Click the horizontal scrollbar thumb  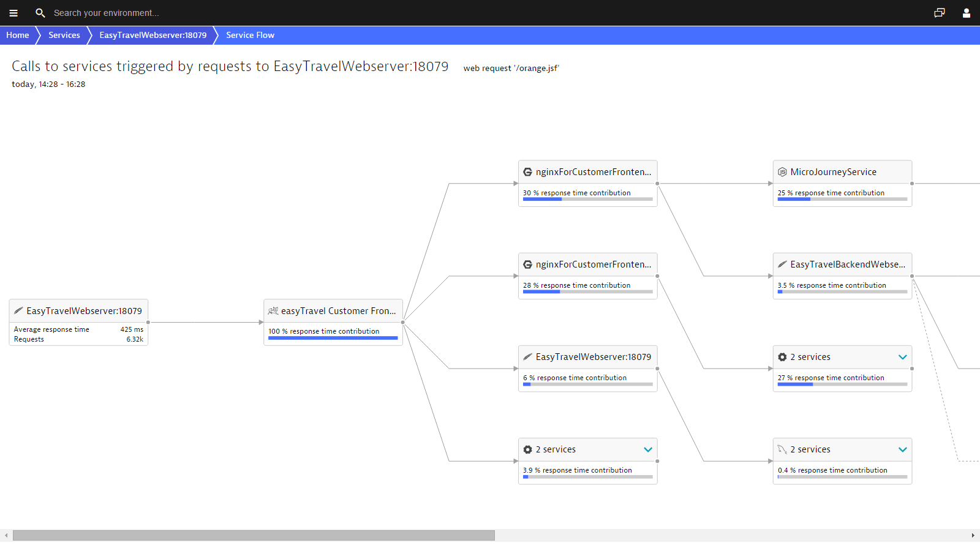point(254,535)
